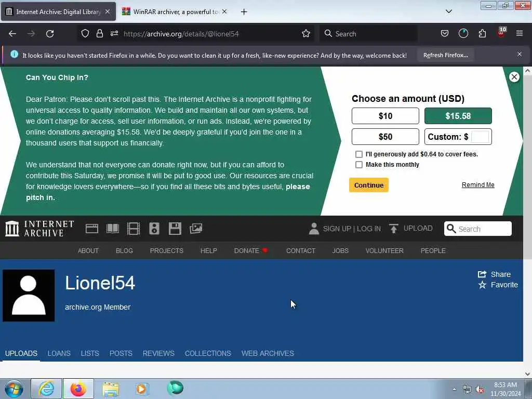Open the HELP menu link

tap(209, 251)
